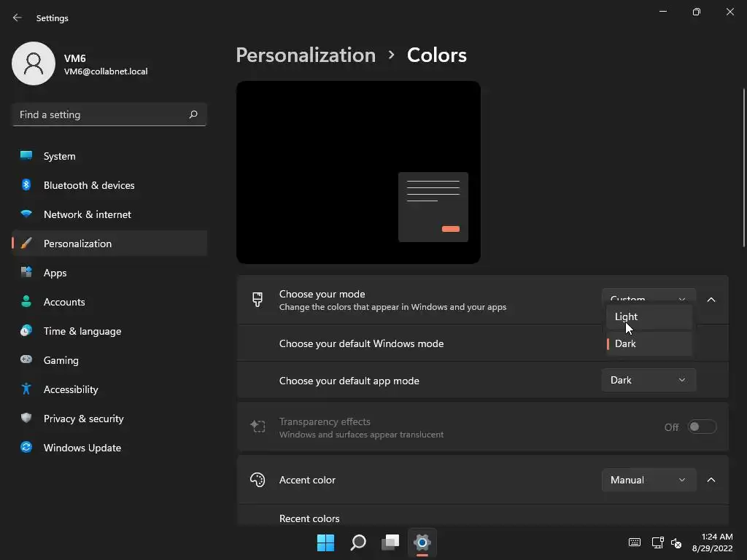Viewport: 747px width, 560px height.
Task: Click the back arrow in Settings header
Action: click(x=18, y=17)
